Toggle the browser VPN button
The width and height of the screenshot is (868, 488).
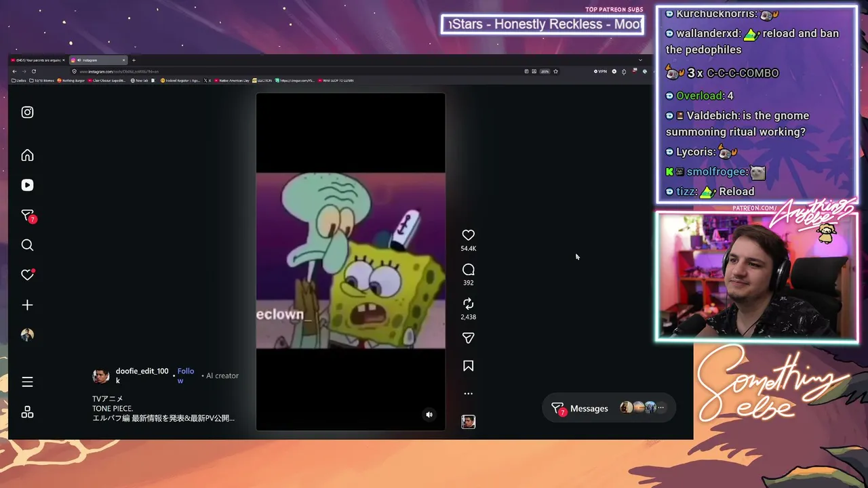[x=600, y=71]
